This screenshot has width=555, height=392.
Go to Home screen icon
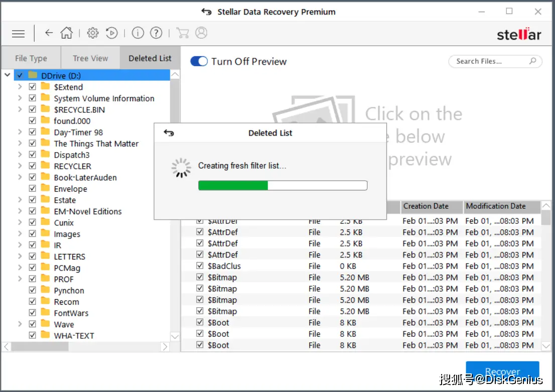(66, 33)
